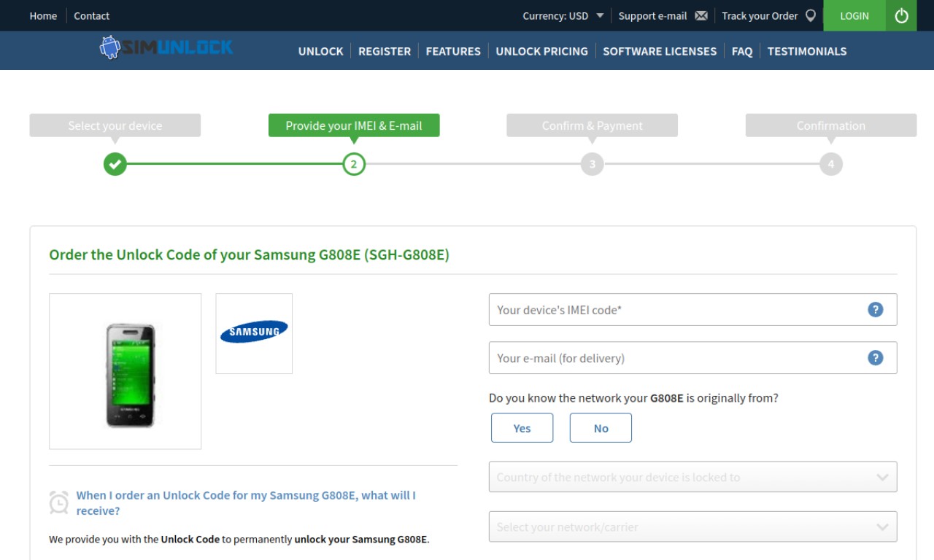The height and width of the screenshot is (560, 934).
Task: Open the REGISTER menu item
Action: [385, 51]
